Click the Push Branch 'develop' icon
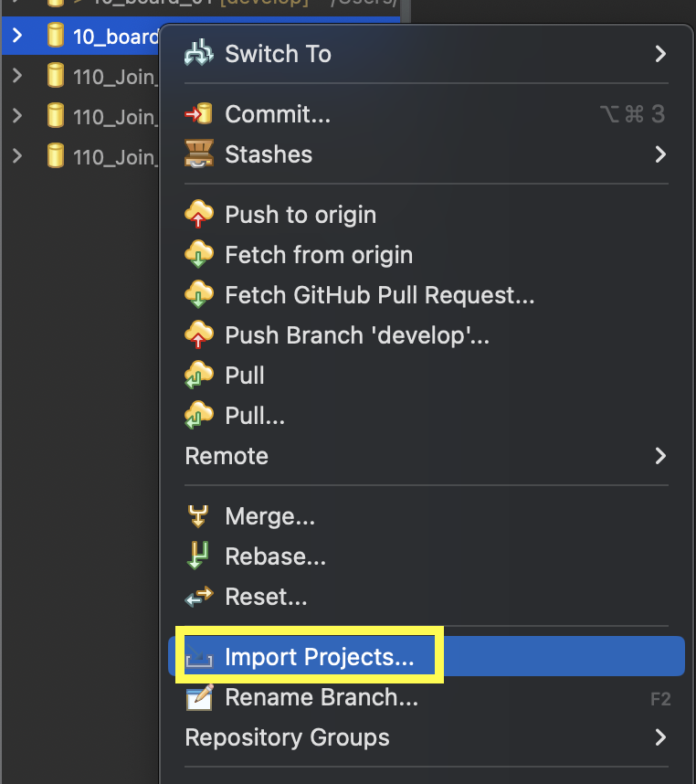This screenshot has height=784, width=696. (198, 335)
